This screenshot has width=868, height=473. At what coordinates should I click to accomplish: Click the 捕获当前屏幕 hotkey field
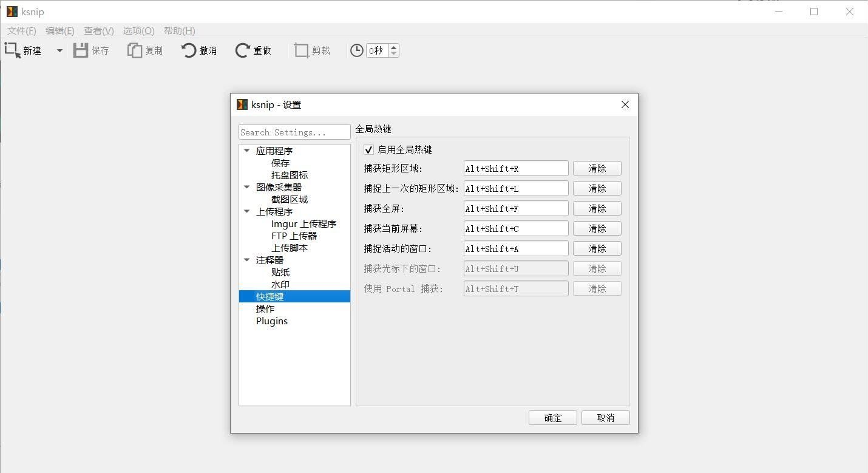[516, 228]
